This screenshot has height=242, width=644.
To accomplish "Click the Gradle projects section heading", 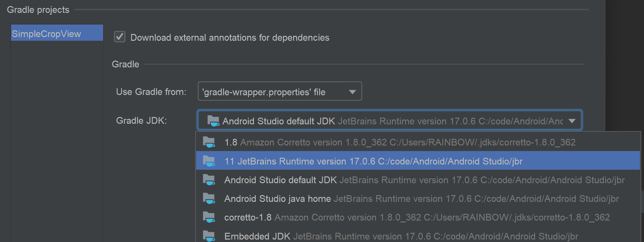I will [38, 10].
